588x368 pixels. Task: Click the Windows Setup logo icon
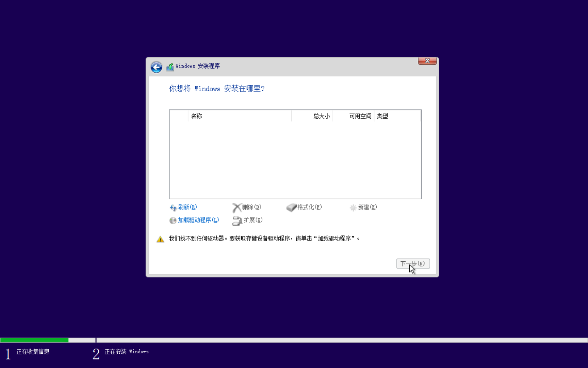coord(169,66)
